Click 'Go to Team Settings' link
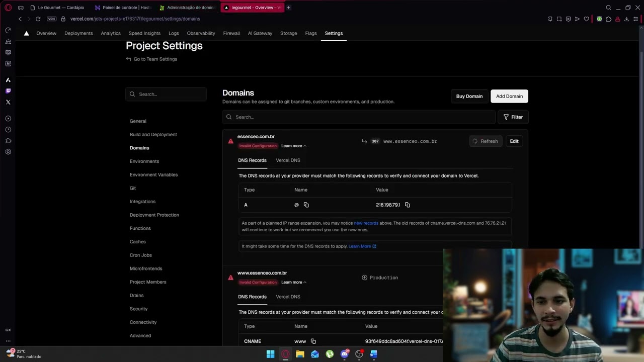Image resolution: width=644 pixels, height=362 pixels. [x=151, y=59]
